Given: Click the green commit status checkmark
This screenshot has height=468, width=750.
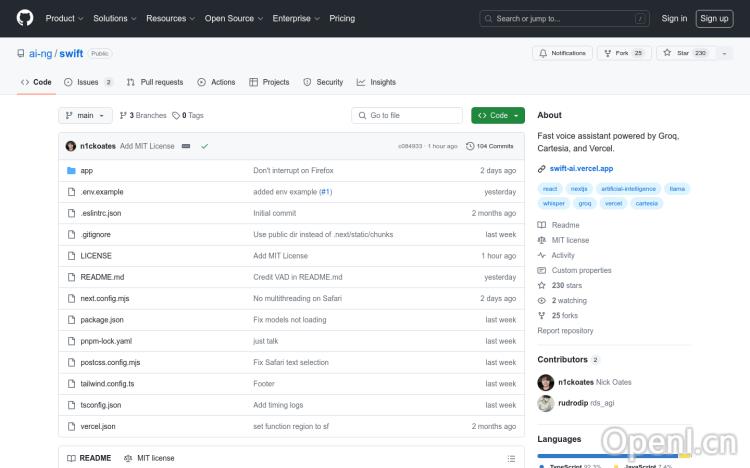Looking at the screenshot, I should click(x=204, y=146).
